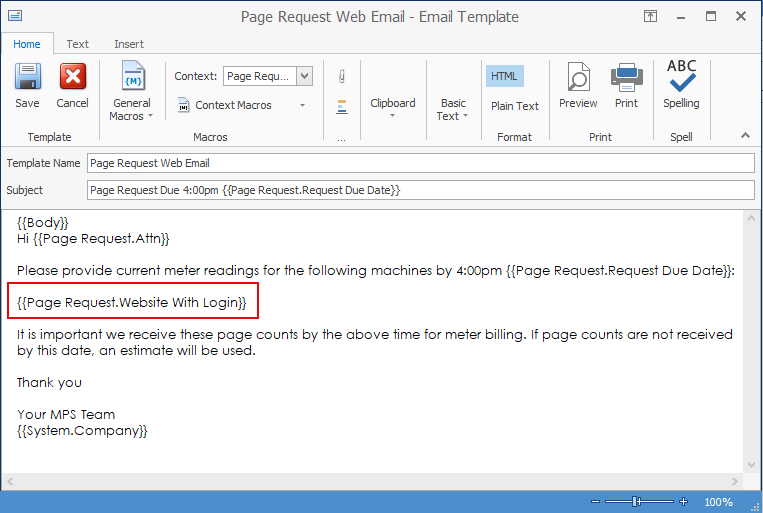Click the Preview magnifier icon
This screenshot has width=763, height=513.
578,76
